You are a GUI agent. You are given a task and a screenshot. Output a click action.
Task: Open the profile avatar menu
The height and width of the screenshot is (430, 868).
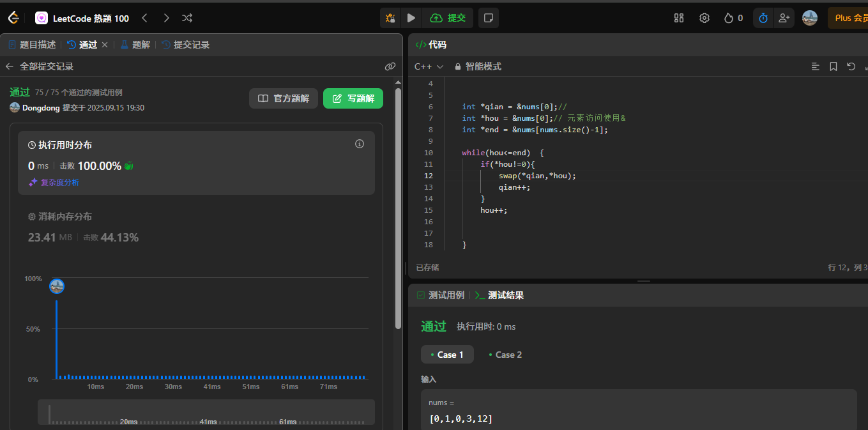pyautogui.click(x=810, y=18)
